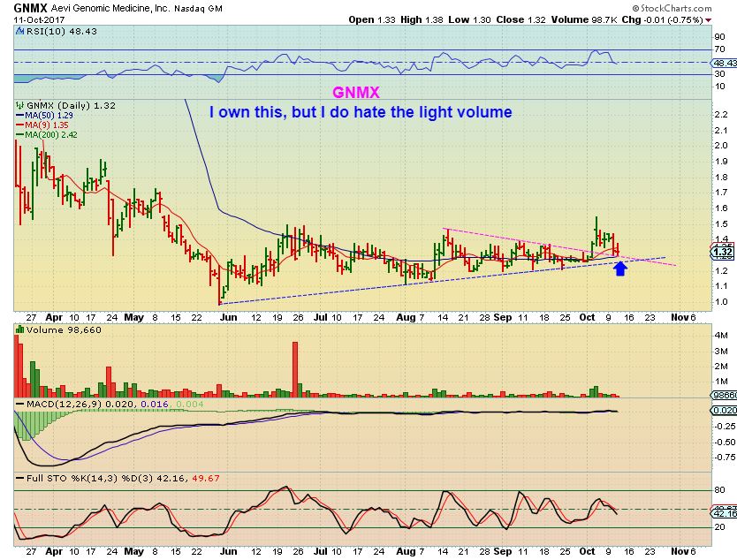Click the black line marker before MACD(12,26,9)
This screenshot has height=560, width=737.
tap(19, 405)
